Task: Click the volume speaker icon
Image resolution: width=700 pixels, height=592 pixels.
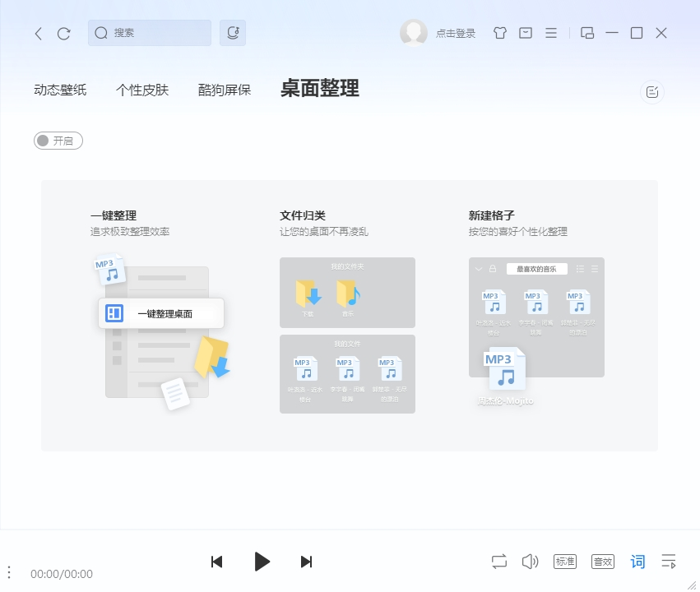Action: [531, 562]
